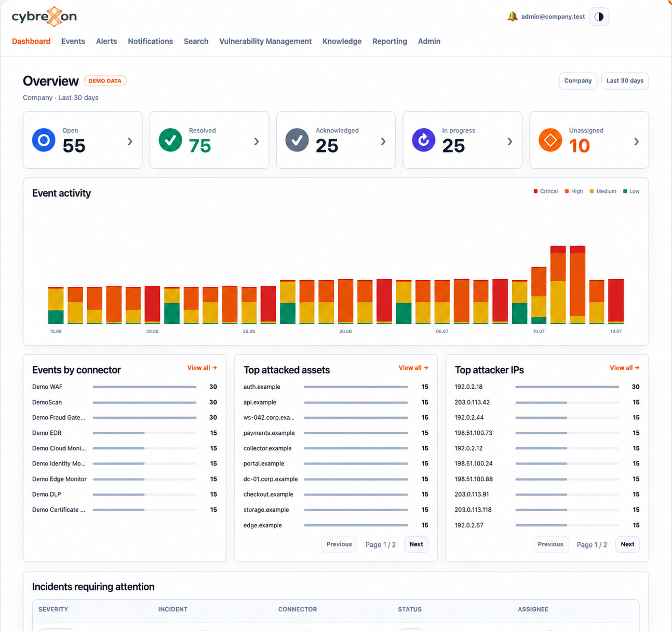Click the ASSIGNEE column header
This screenshot has width=672, height=631.
pos(533,609)
